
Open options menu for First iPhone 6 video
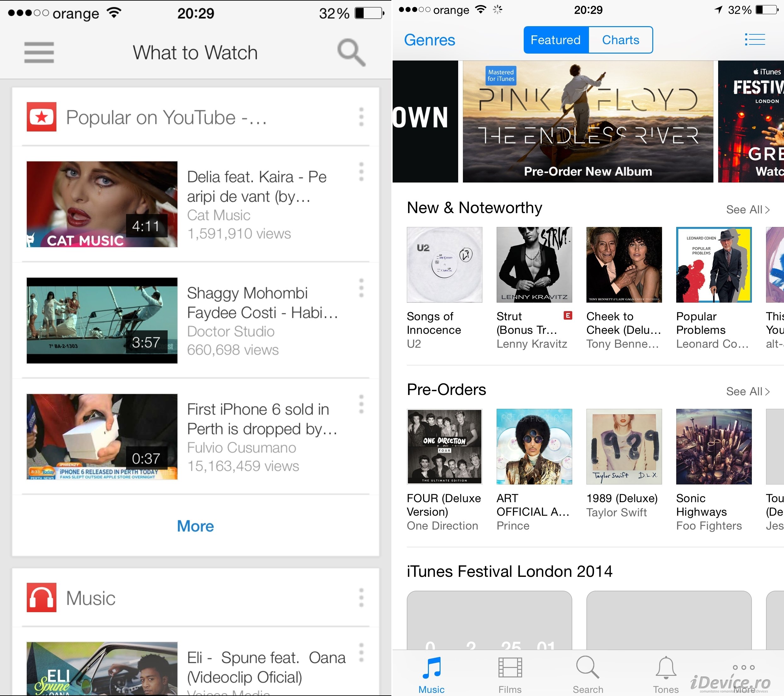361,404
